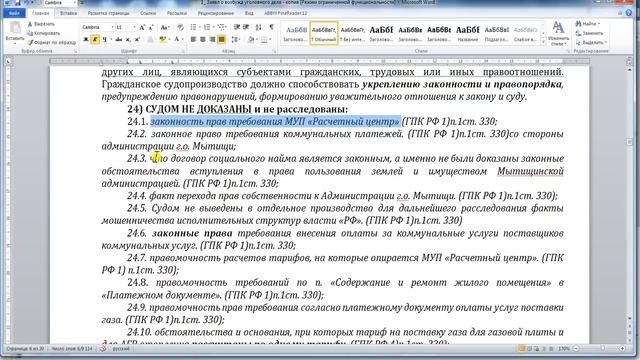This screenshot has height=360, width=640.
Task: Toggle align text left
Action: pos(193,40)
